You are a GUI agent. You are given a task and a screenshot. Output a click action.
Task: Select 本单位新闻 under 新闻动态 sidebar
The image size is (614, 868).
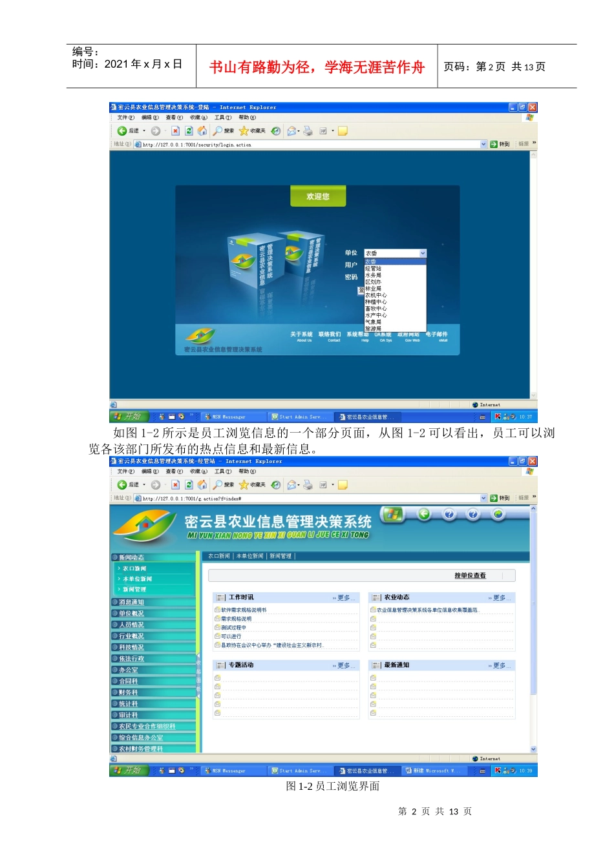[x=137, y=579]
